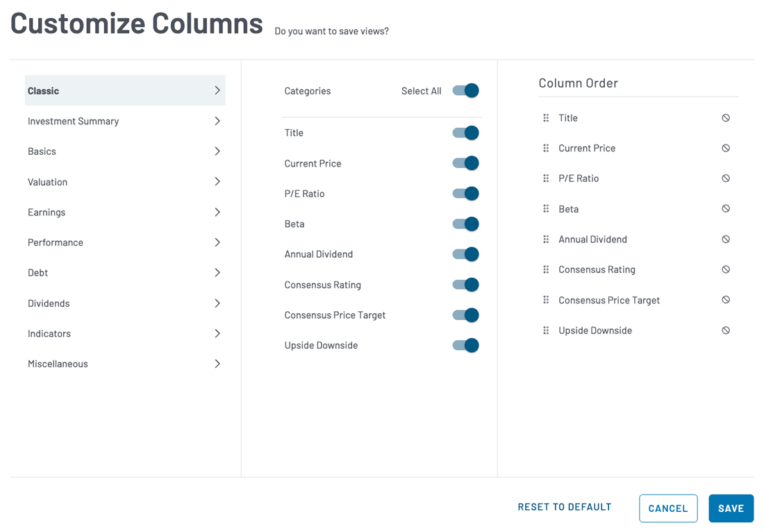Viewport: 764px width, 532px height.
Task: Click the Cancel button
Action: (x=668, y=508)
